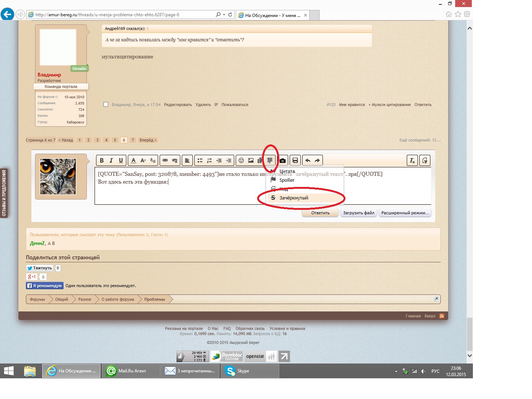
Task: Click the save draft floppy icon
Action: tap(295, 160)
